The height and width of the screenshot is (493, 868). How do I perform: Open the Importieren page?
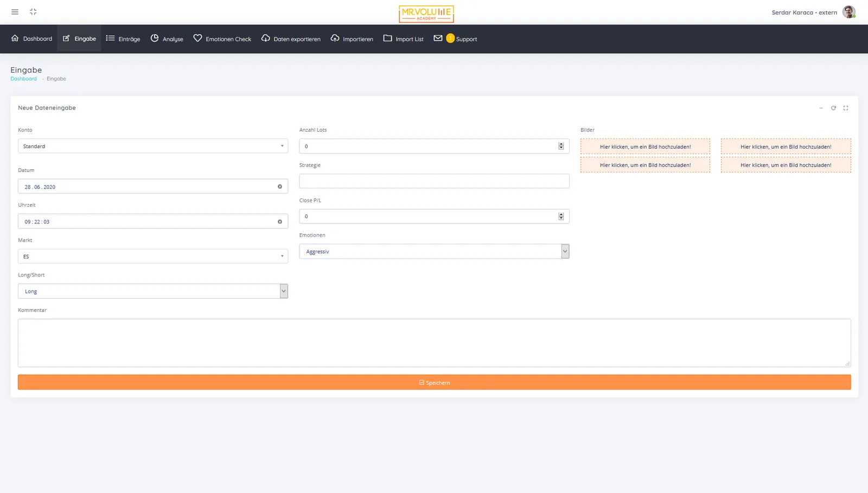352,39
